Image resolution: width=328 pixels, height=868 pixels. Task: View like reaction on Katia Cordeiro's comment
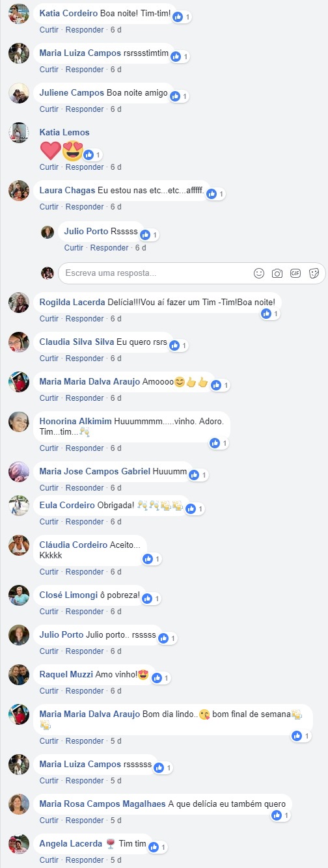(182, 17)
